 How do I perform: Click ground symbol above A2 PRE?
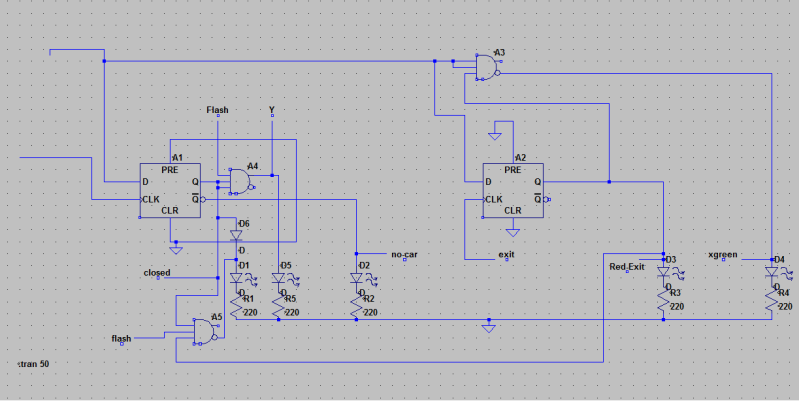(495, 136)
